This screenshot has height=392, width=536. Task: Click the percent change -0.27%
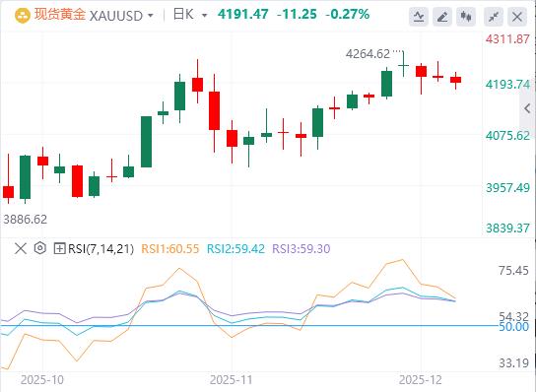click(x=348, y=15)
